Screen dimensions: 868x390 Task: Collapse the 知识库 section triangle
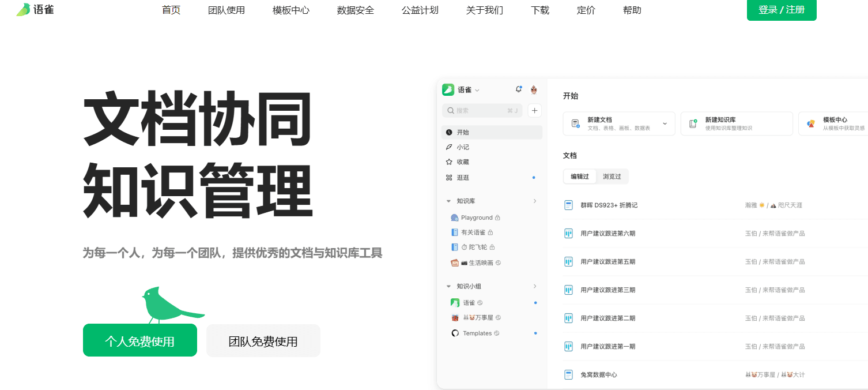tap(448, 201)
